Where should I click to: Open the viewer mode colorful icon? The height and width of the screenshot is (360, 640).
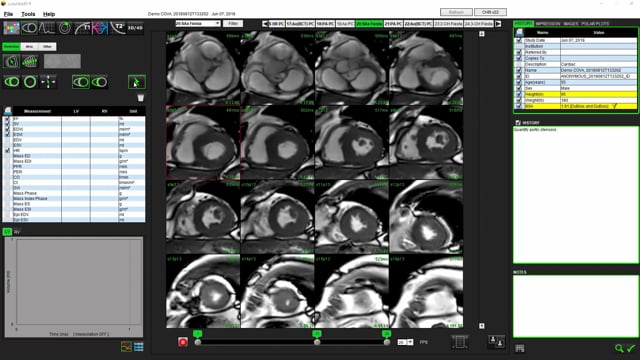(x=11, y=28)
